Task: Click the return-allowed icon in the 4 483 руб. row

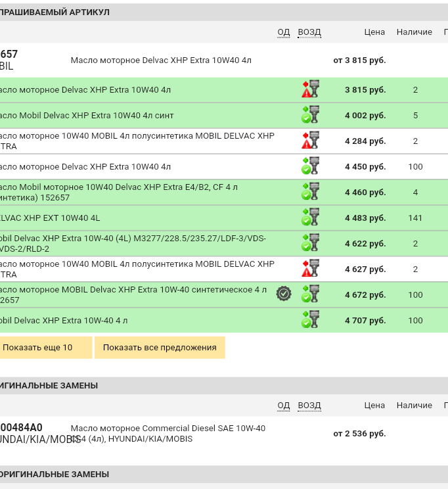Action: [310, 218]
